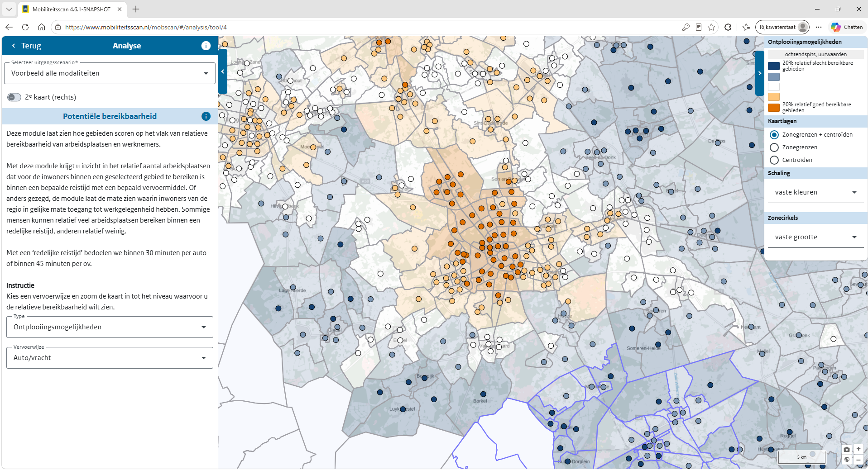Open immersive reader view

pyautogui.click(x=699, y=27)
